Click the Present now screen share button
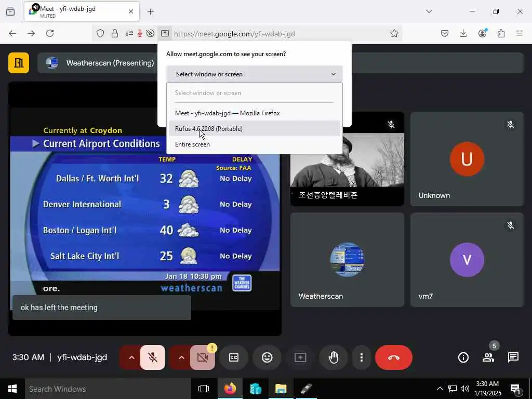This screenshot has height=399, width=532. [x=300, y=357]
